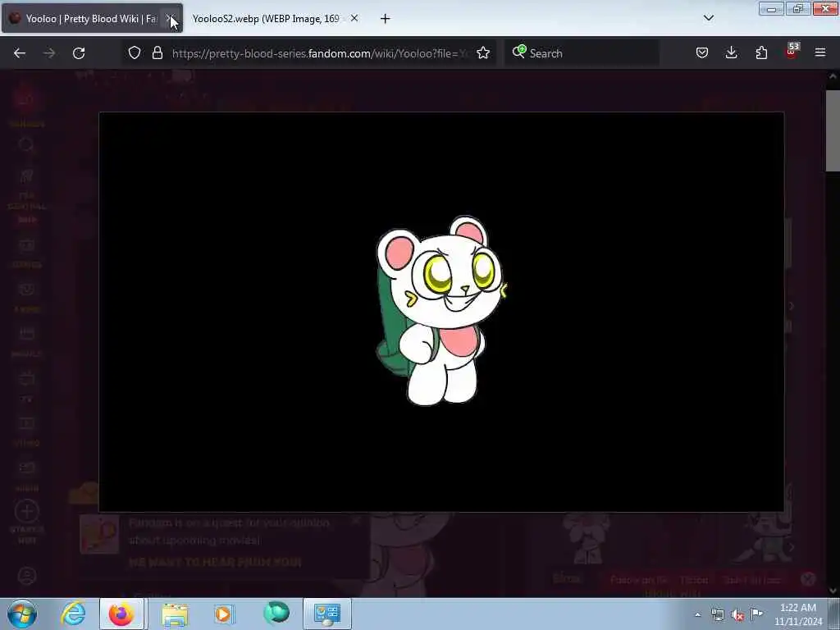The image size is (840, 630).
Task: Close the YoolooS2.webp tab
Action: pos(354,18)
